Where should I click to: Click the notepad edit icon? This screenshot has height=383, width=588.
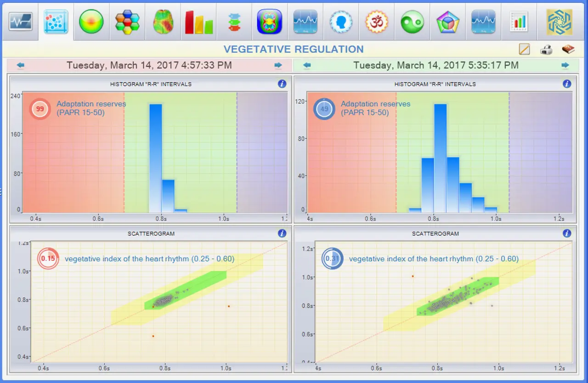coord(524,49)
